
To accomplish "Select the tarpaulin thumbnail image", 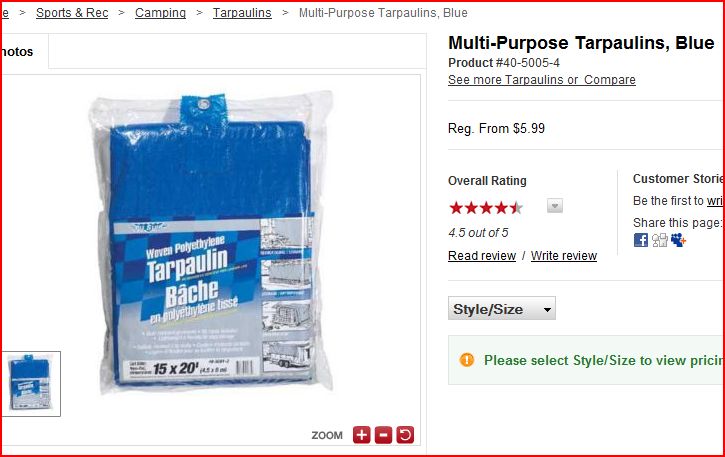I will (30, 383).
